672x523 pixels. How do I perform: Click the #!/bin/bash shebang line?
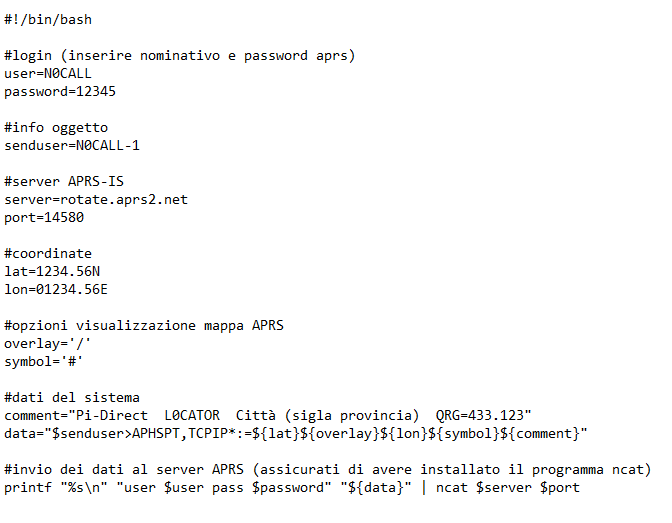click(x=48, y=19)
